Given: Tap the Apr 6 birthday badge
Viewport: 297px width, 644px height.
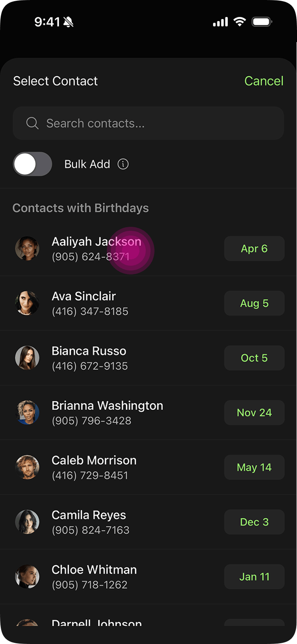Looking at the screenshot, I should [254, 249].
